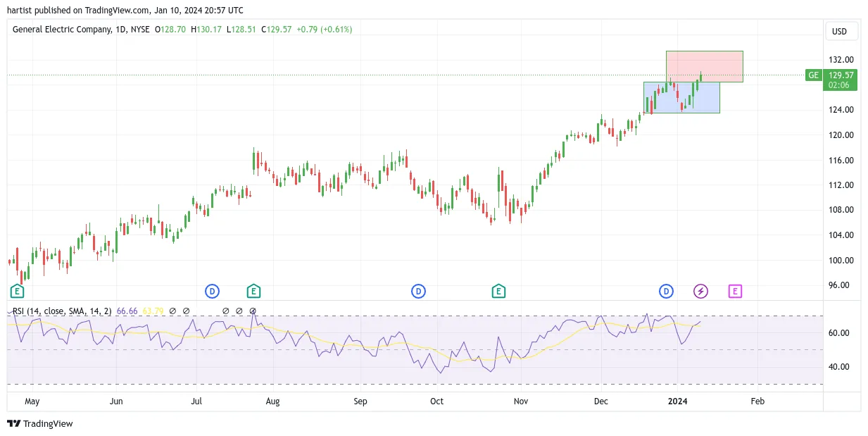This screenshot has width=868, height=436.
Task: Click the purple RSI value 66.66
Action: click(x=127, y=311)
